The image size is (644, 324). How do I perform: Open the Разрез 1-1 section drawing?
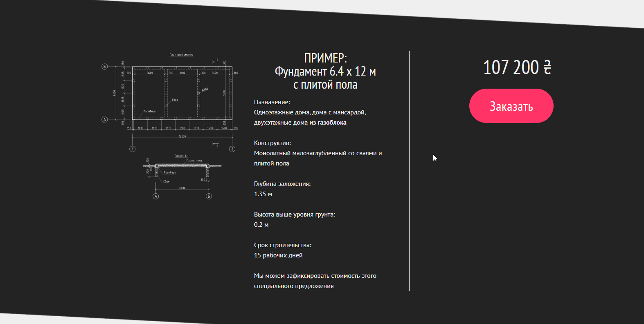point(182,175)
